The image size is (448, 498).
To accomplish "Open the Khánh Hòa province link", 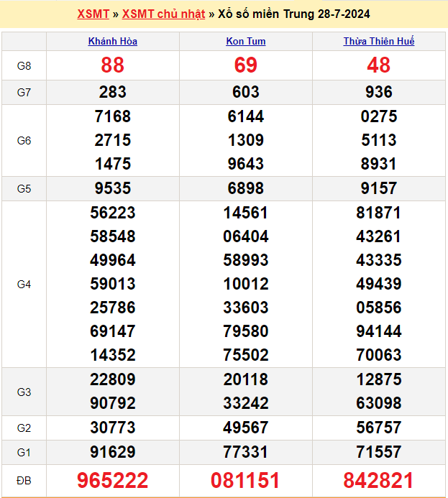I will tap(113, 42).
